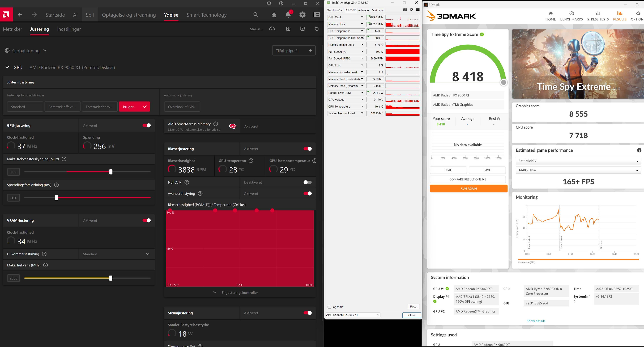Open the GPU-Z hamburger menu
This screenshot has width=644, height=347.
pos(418,10)
